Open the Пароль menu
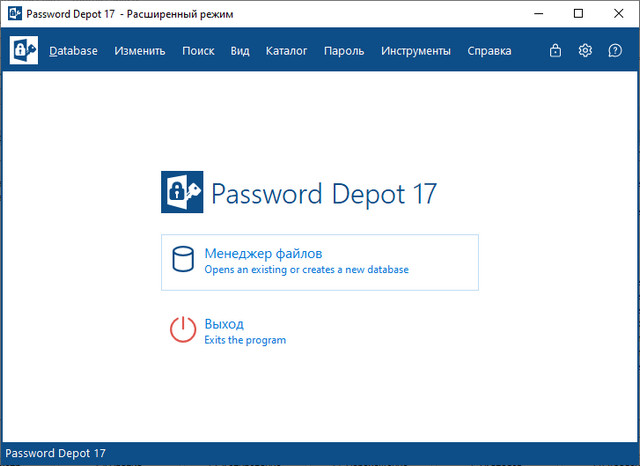 (344, 51)
